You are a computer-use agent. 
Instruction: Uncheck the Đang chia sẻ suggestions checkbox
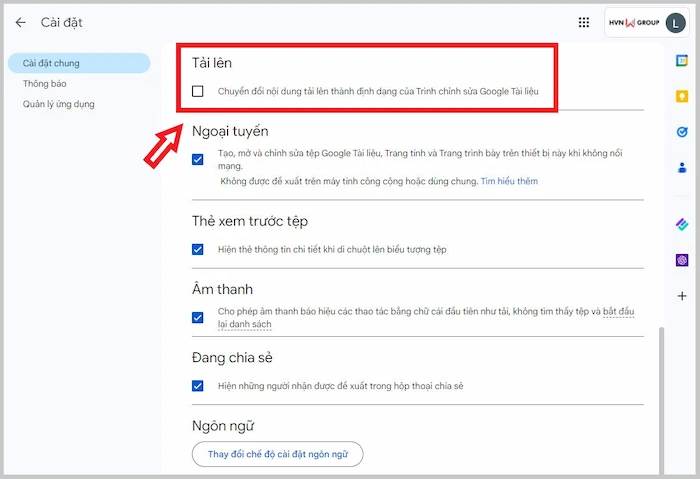(197, 386)
